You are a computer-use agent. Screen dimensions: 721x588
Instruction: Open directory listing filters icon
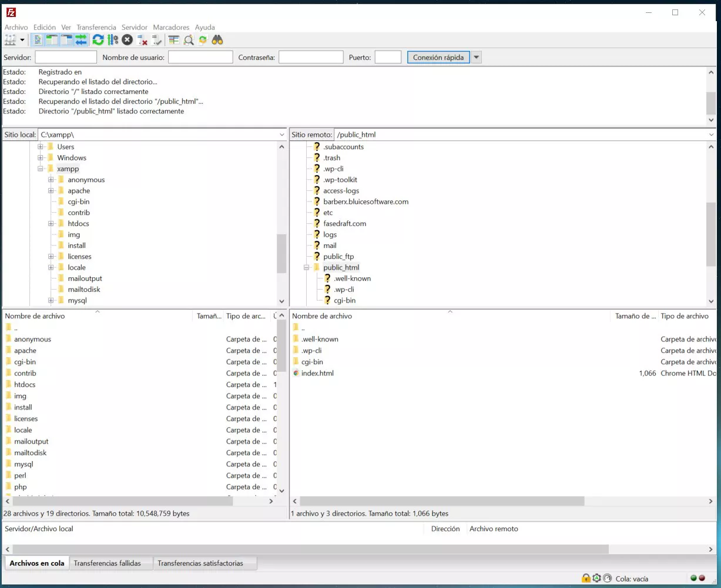pyautogui.click(x=173, y=40)
